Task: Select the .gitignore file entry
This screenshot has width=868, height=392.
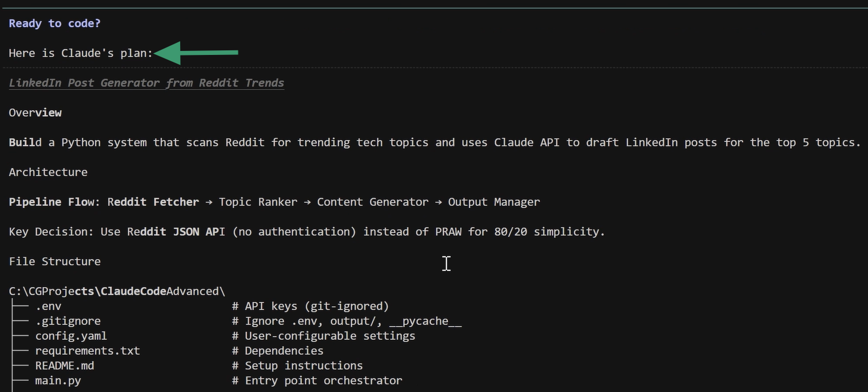Action: tap(67, 321)
